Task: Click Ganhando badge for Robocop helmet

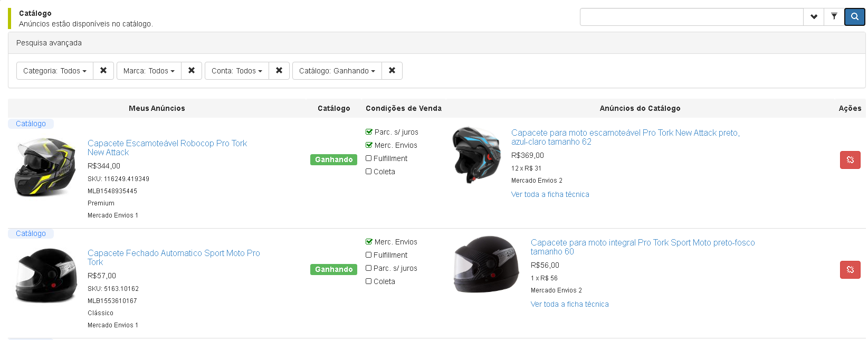Action: tap(333, 159)
